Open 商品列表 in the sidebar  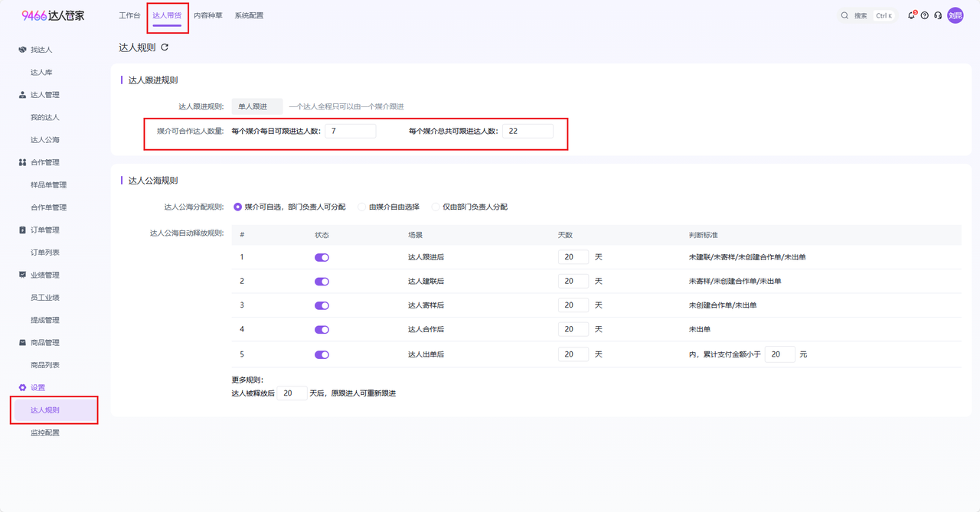point(44,365)
